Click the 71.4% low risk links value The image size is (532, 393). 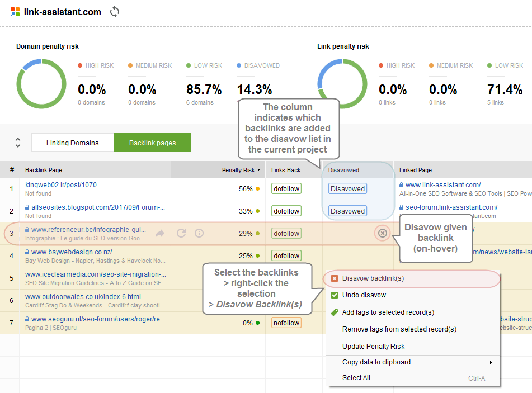[x=505, y=90]
